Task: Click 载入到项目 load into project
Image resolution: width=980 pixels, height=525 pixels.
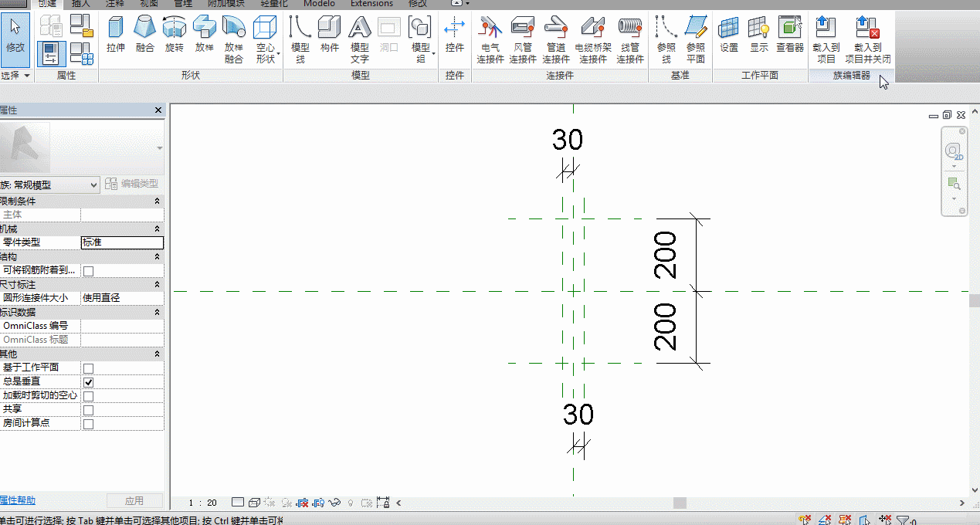Action: tap(826, 39)
